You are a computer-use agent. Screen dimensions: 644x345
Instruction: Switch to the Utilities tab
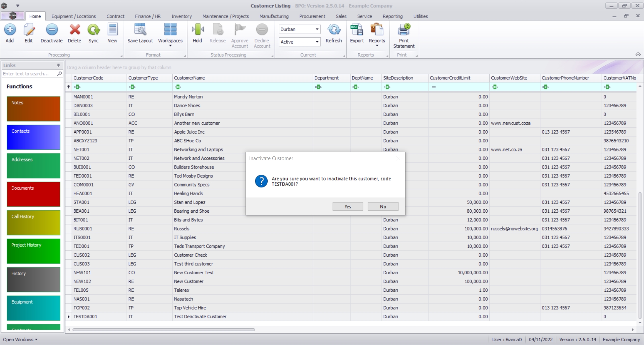point(421,16)
